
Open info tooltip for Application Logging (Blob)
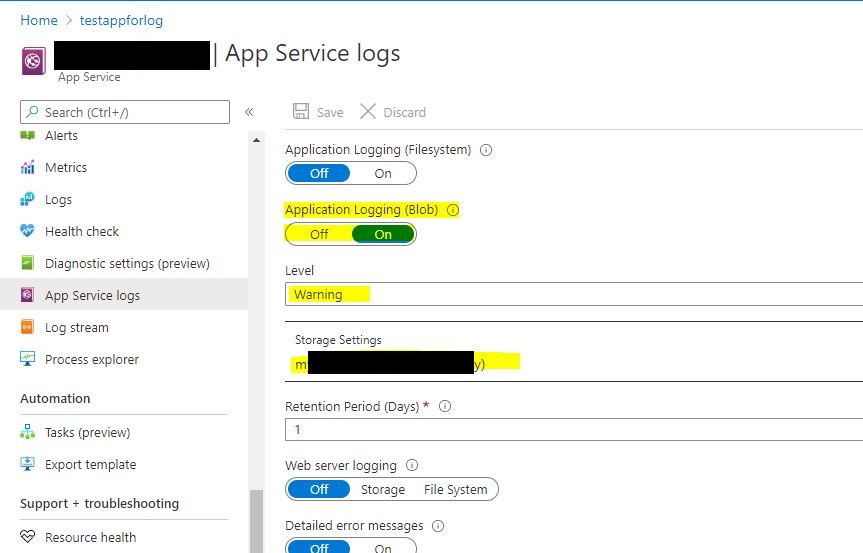[x=453, y=210]
